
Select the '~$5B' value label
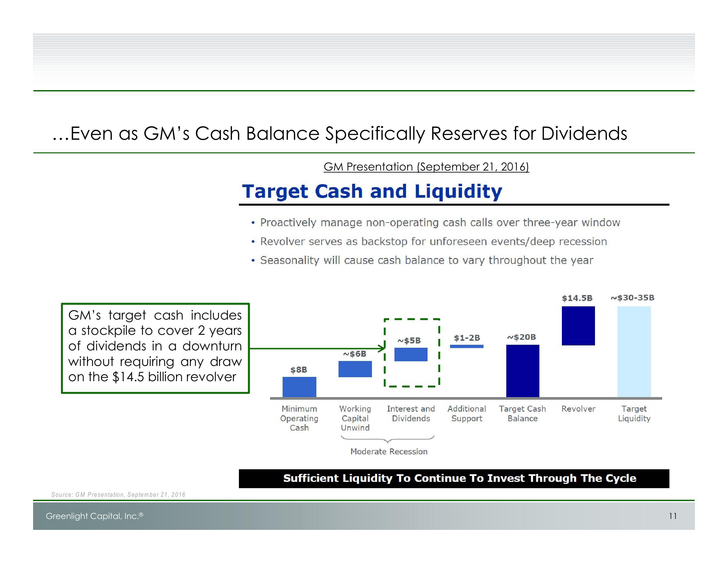[409, 340]
